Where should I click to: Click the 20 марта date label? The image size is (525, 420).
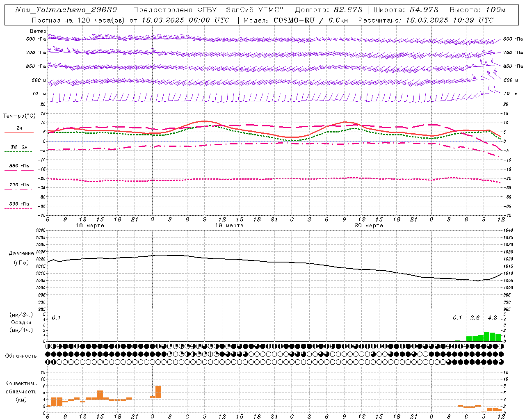[369, 226]
